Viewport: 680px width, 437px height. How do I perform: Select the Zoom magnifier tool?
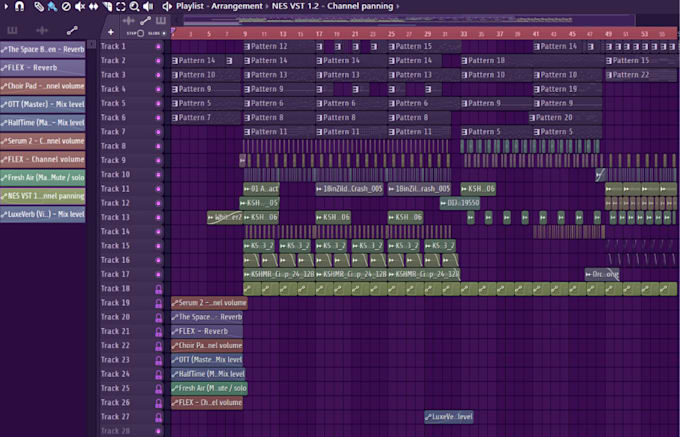[x=134, y=7]
